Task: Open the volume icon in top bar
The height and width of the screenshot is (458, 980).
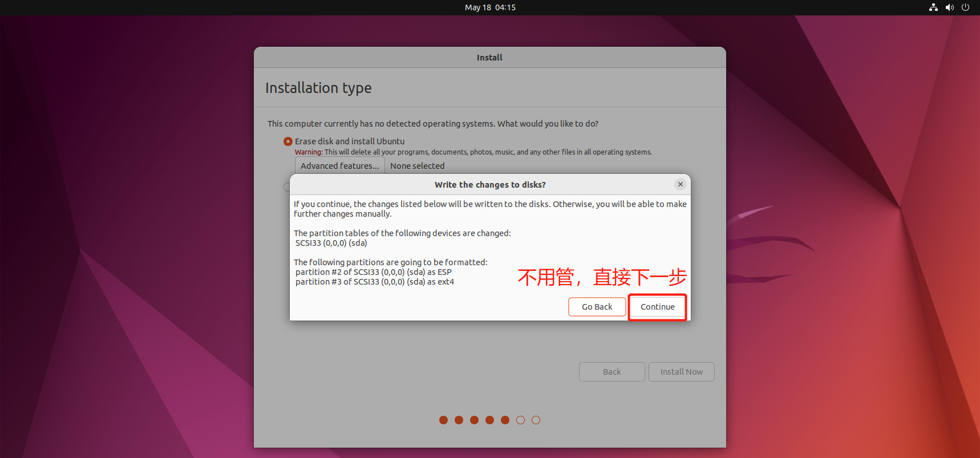Action: click(x=949, y=7)
